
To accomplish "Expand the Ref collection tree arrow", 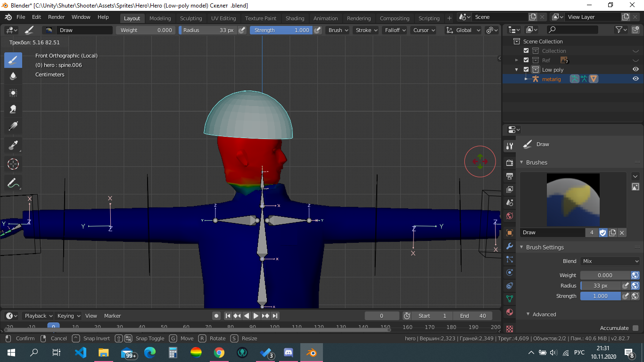I will pyautogui.click(x=517, y=60).
